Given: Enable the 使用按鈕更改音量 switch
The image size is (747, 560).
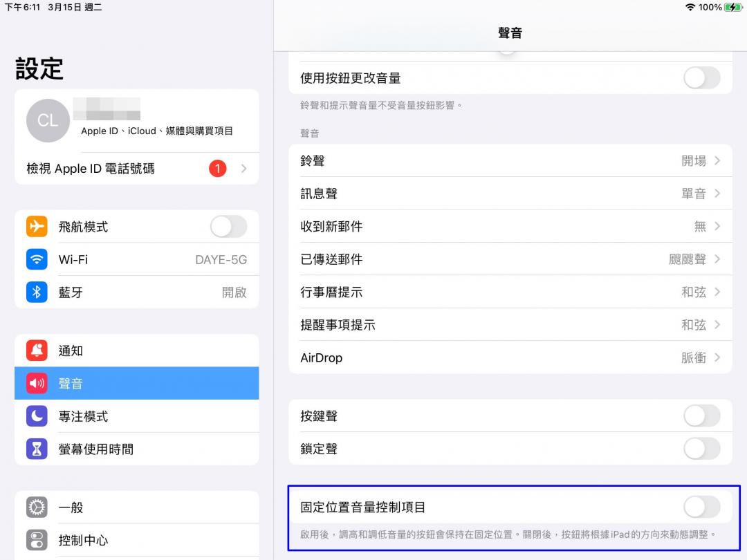Looking at the screenshot, I should point(701,78).
